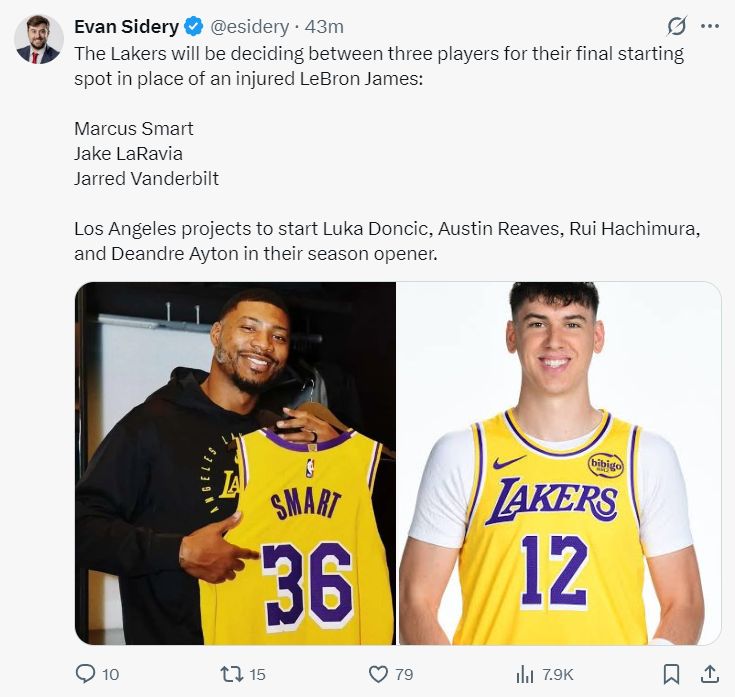Click the "Marcus Smart" text line
This screenshot has width=735, height=697.
pyautogui.click(x=134, y=129)
